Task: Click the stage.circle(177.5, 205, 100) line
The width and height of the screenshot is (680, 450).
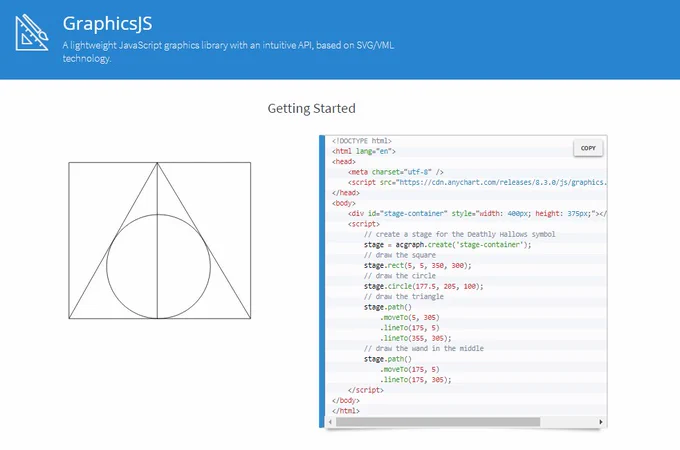Action: click(x=423, y=287)
